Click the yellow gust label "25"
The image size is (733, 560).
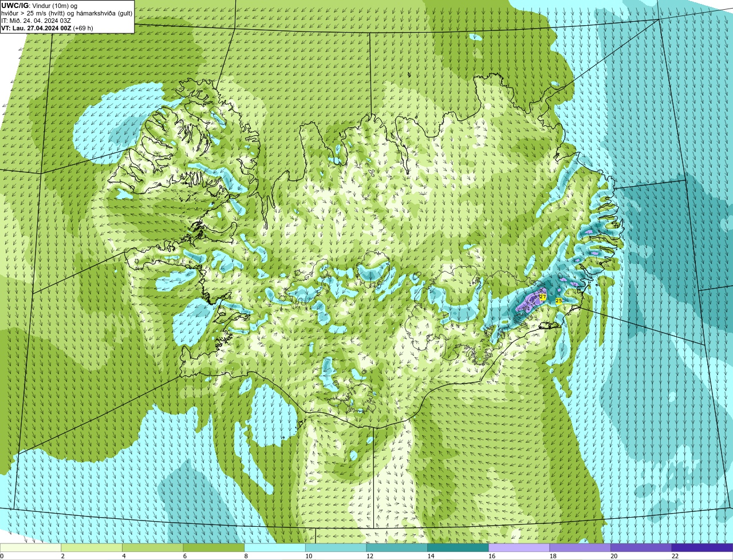pyautogui.click(x=558, y=300)
